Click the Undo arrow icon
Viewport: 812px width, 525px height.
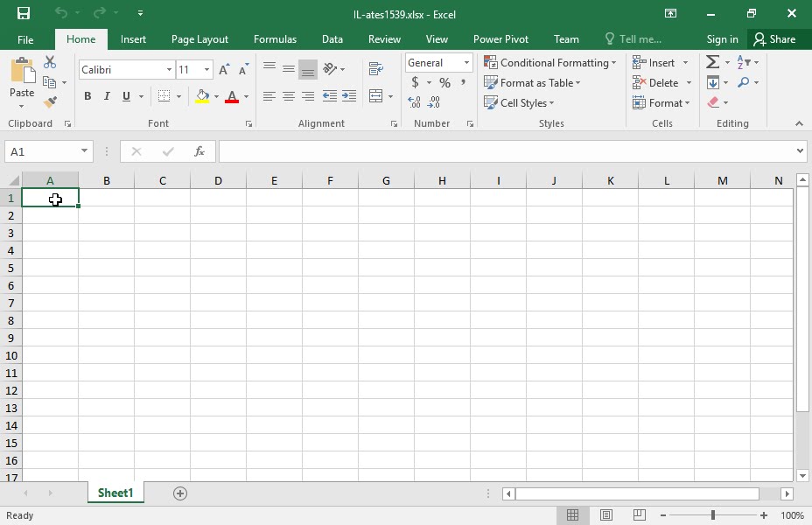pyautogui.click(x=61, y=13)
